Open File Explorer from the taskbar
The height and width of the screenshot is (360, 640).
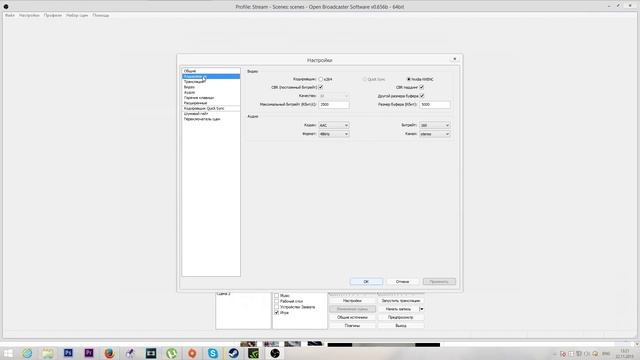point(48,353)
